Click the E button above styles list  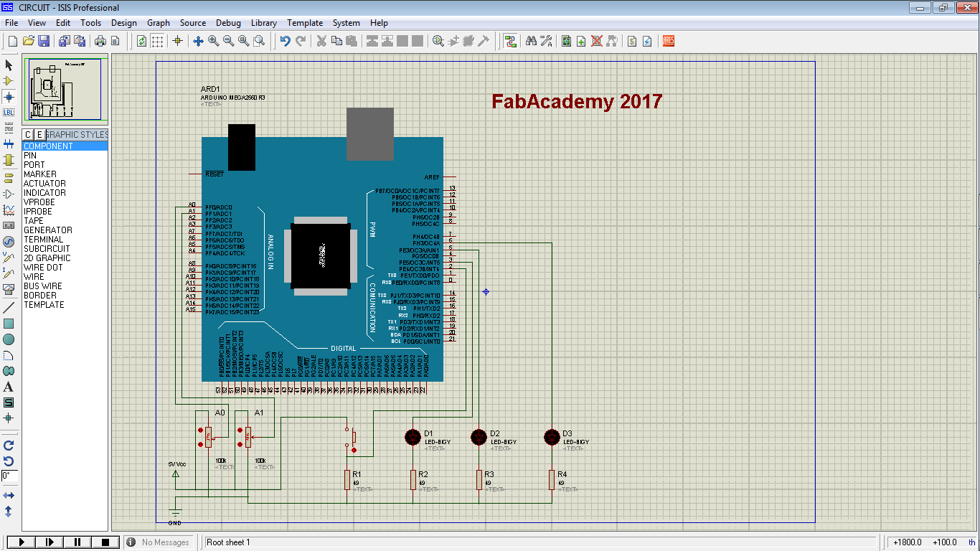tap(39, 134)
